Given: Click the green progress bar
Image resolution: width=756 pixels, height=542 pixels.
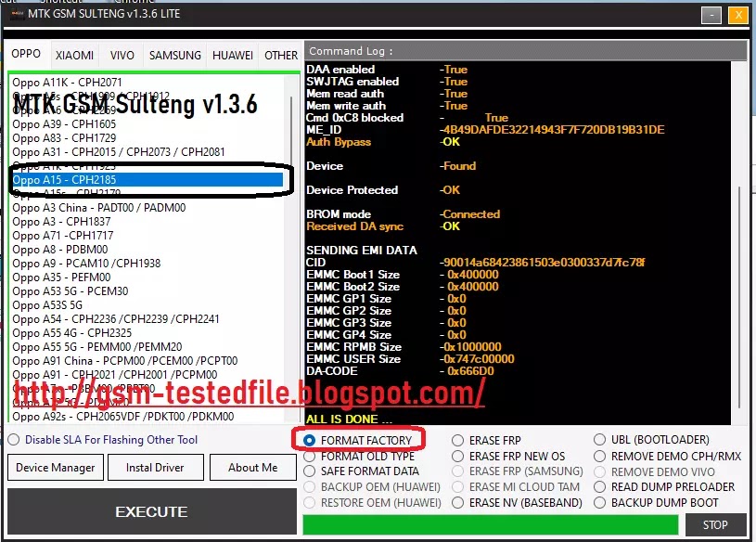Looking at the screenshot, I should point(491,524).
